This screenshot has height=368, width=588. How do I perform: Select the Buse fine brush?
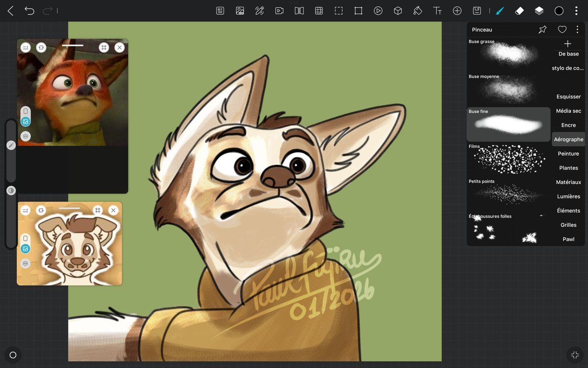509,125
